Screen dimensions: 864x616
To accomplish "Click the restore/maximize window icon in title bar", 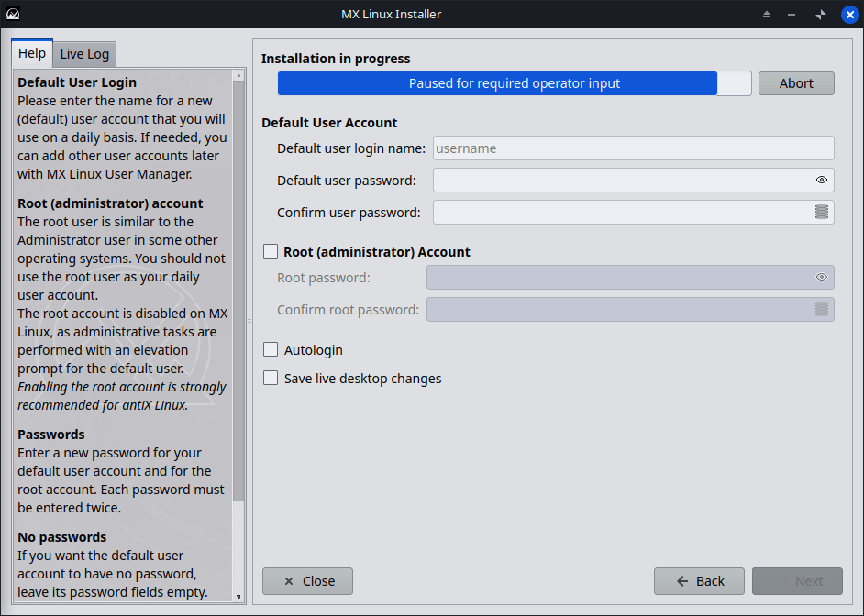I will coord(821,15).
